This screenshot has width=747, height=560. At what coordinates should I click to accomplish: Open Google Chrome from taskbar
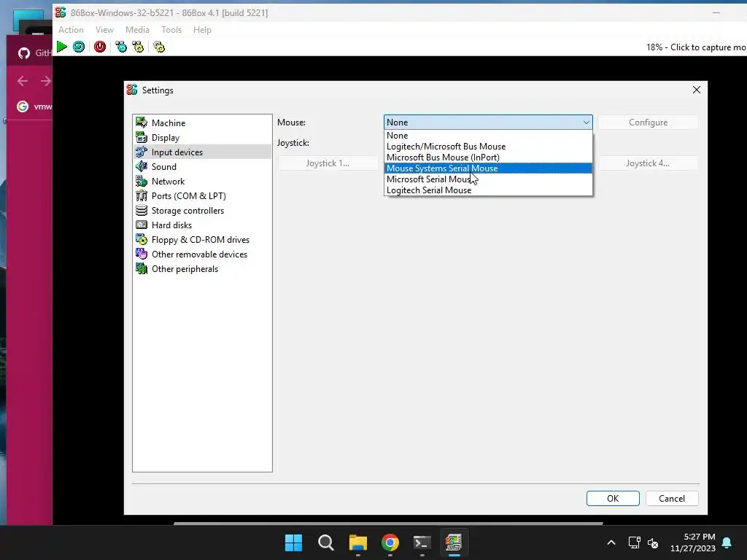coord(390,542)
